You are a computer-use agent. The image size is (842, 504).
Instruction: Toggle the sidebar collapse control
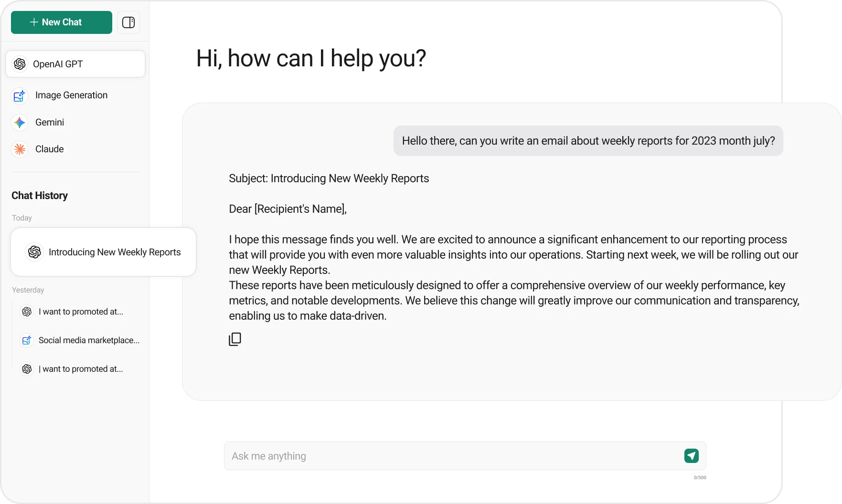pos(128,22)
